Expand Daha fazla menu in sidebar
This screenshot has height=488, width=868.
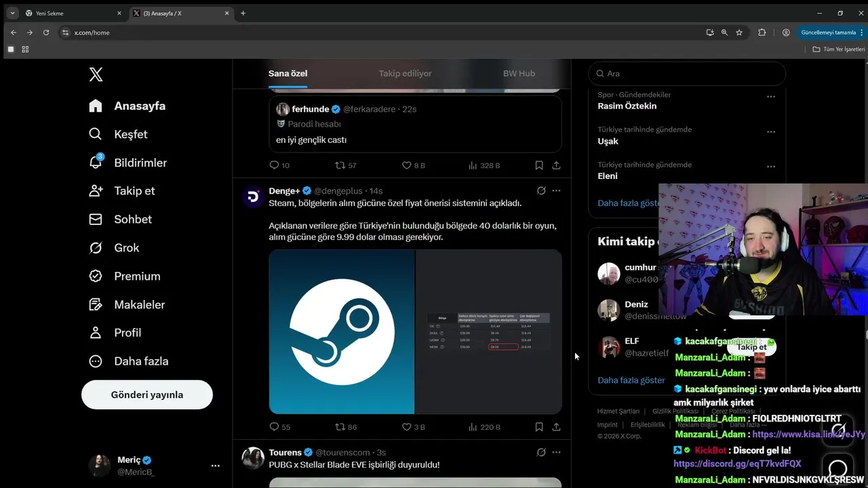(x=129, y=361)
